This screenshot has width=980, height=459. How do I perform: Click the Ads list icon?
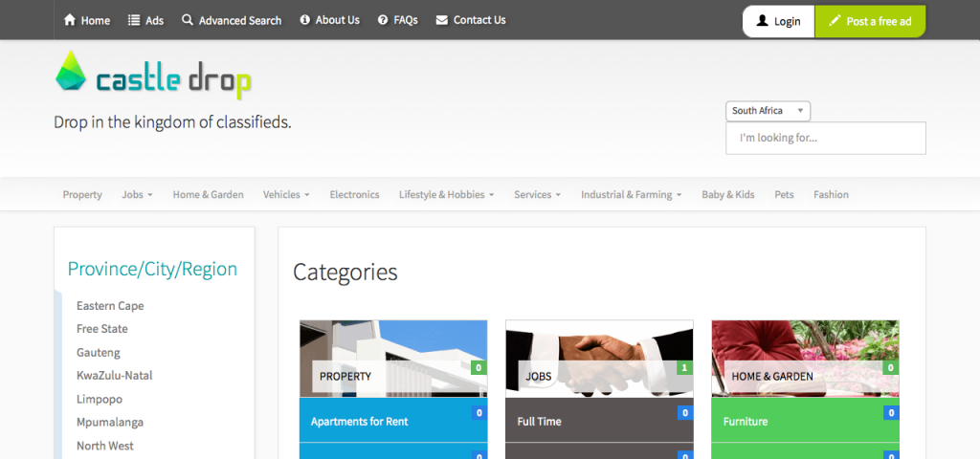coord(134,20)
